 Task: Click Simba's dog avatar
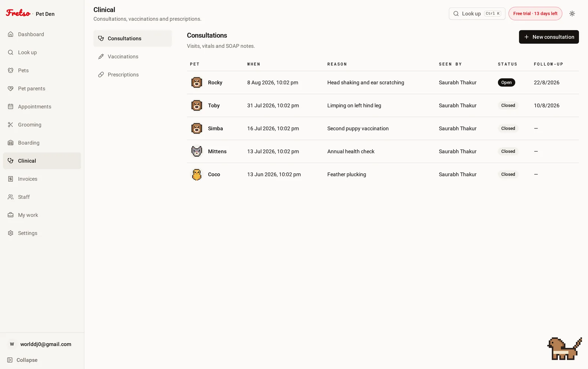pos(197,128)
